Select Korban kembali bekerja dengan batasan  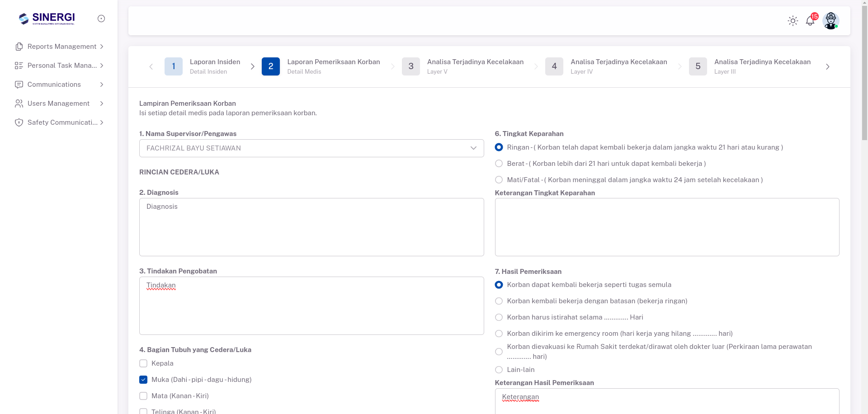[x=499, y=301]
